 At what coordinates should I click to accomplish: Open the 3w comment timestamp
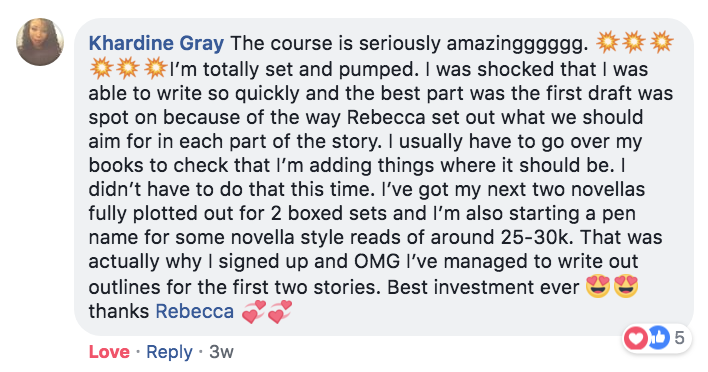tap(221, 352)
